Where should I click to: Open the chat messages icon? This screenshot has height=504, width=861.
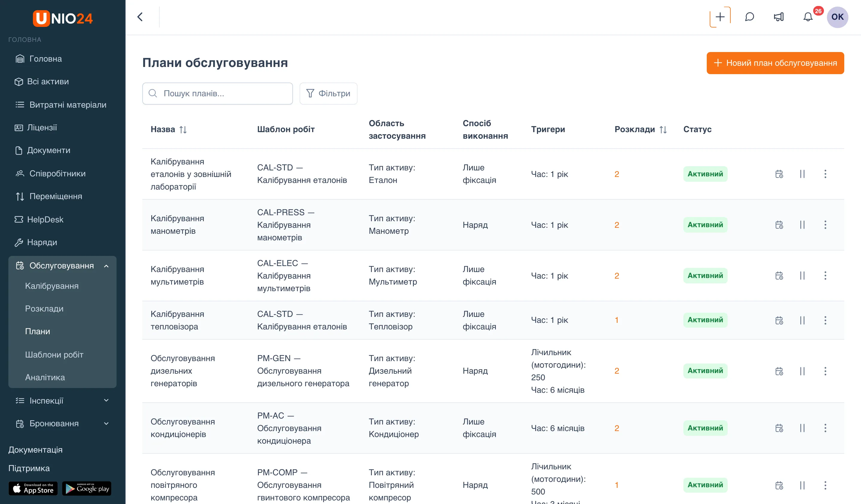[x=749, y=17]
